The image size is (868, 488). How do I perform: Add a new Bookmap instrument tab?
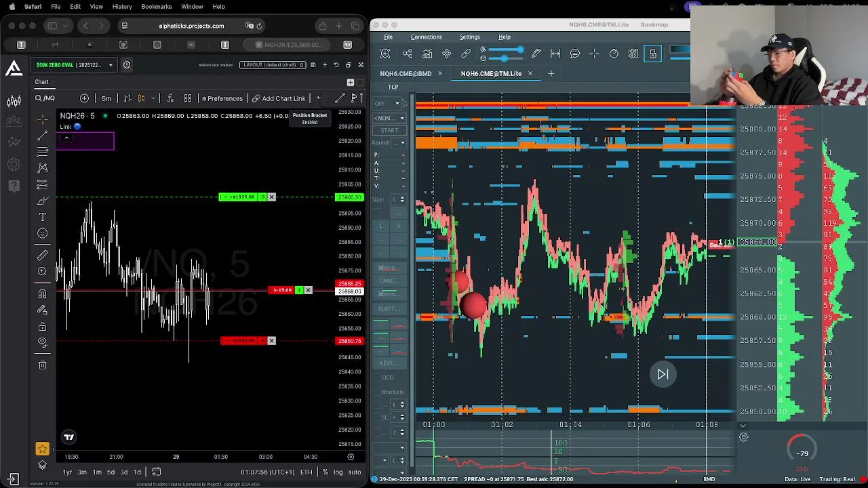[551, 73]
